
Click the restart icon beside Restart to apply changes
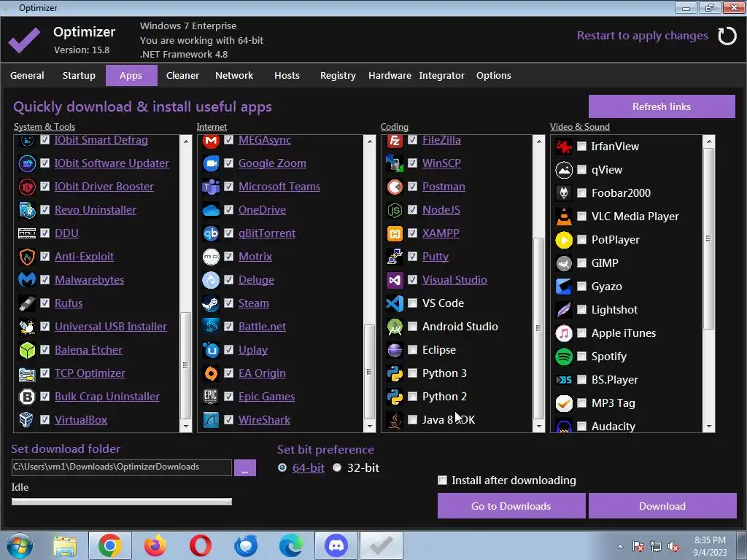point(727,36)
